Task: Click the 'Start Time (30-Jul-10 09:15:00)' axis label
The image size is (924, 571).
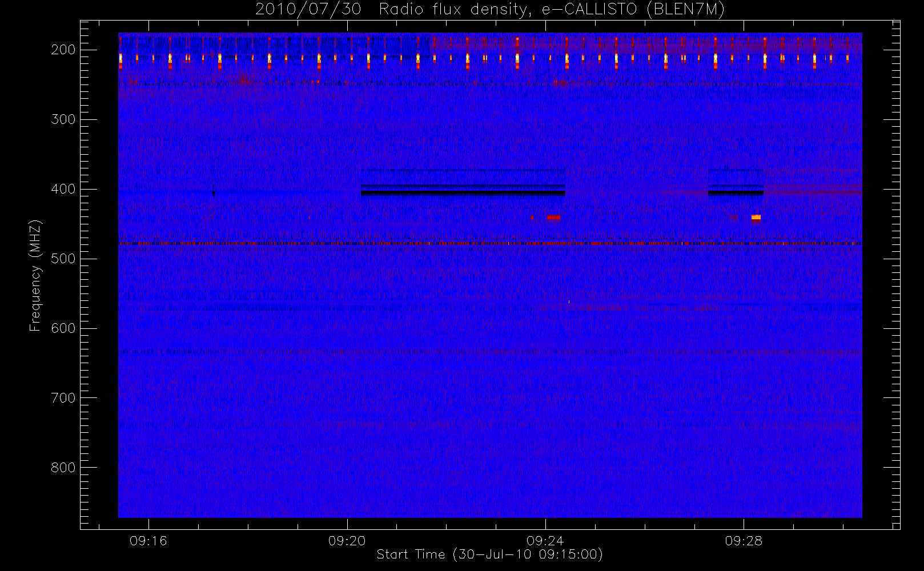Action: (x=490, y=554)
